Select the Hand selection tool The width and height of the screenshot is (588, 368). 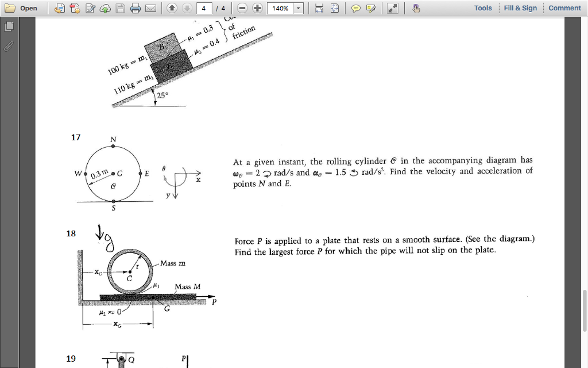pos(416,8)
